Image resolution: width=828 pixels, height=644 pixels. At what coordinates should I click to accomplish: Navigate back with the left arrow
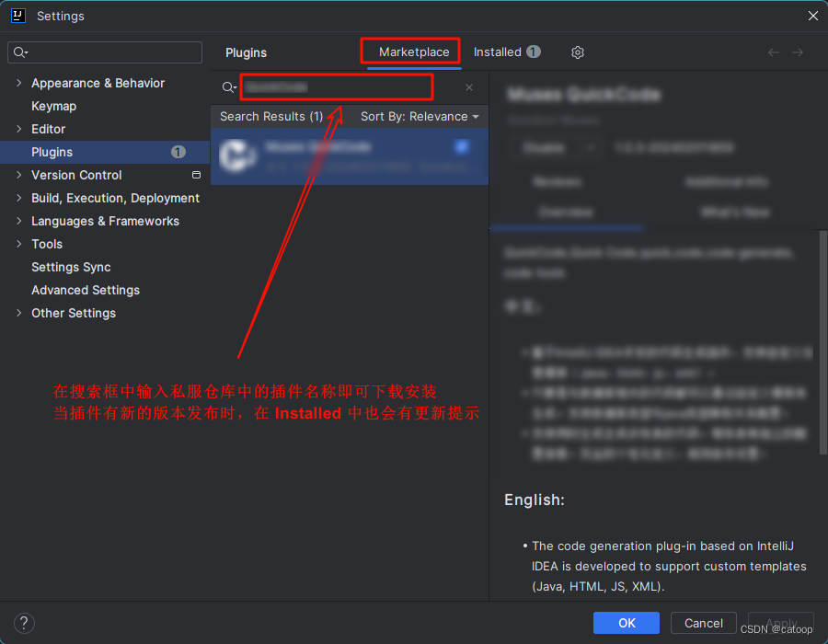[773, 52]
